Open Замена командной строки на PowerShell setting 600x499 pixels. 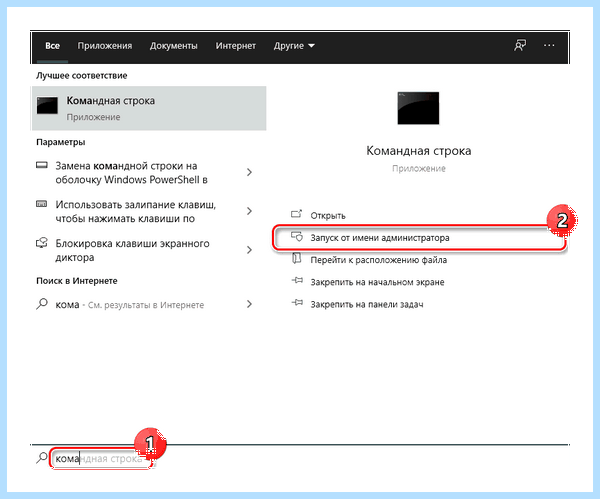click(x=131, y=173)
